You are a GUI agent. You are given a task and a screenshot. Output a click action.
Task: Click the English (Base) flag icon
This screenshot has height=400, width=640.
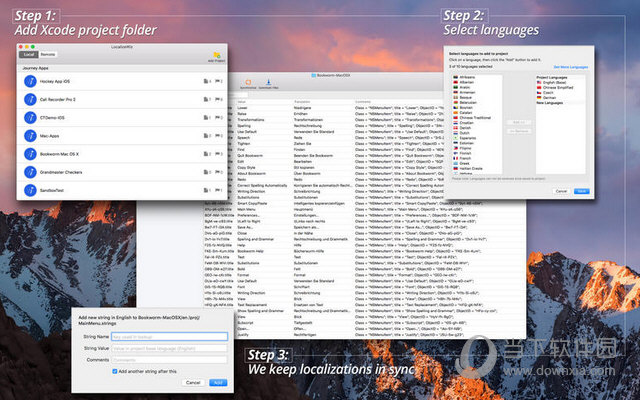[x=539, y=82]
